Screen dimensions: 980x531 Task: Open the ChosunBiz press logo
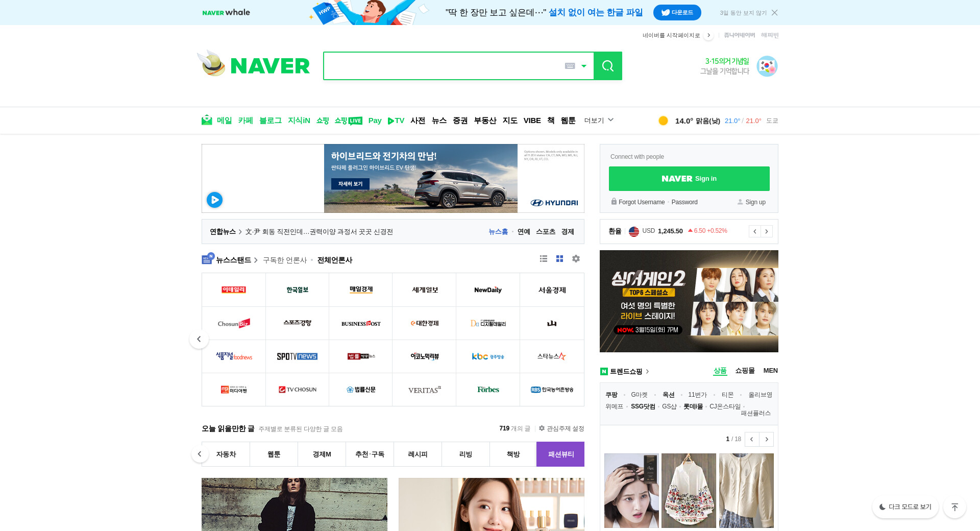click(234, 323)
